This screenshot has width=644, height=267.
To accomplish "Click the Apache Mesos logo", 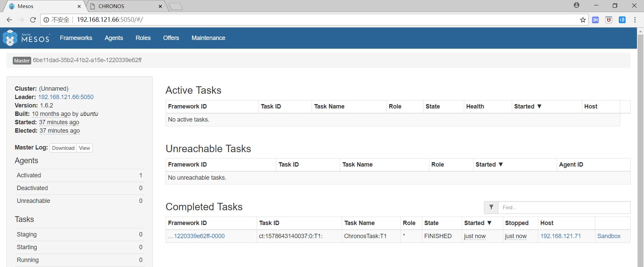I will tap(26, 38).
